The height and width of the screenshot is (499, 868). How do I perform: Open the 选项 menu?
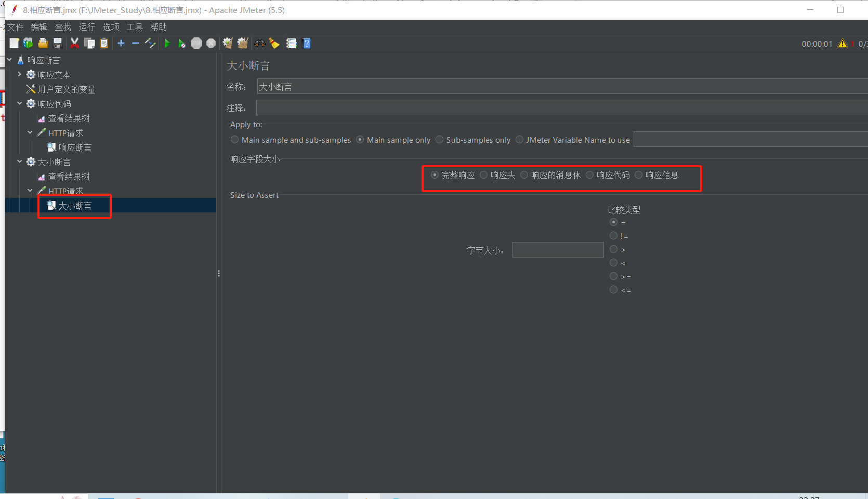click(x=111, y=27)
